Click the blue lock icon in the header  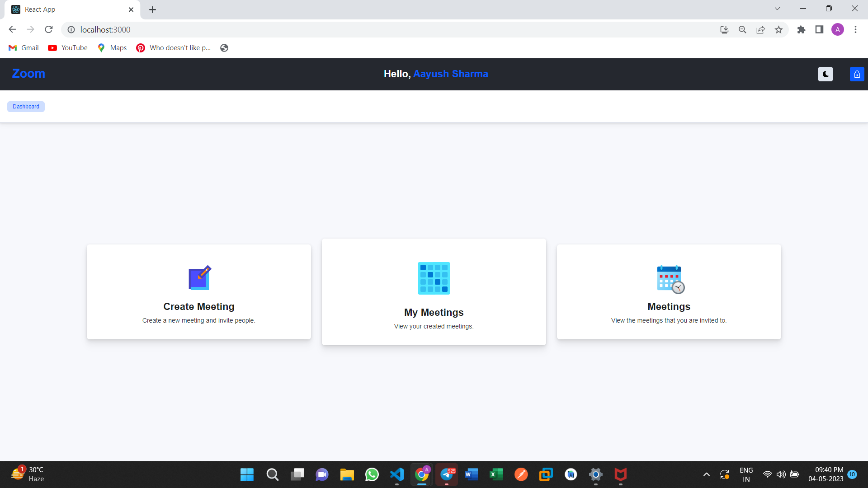coord(857,74)
